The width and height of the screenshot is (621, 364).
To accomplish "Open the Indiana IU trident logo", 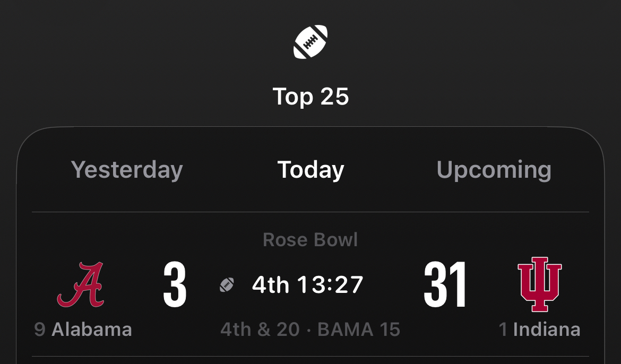I will [x=539, y=285].
